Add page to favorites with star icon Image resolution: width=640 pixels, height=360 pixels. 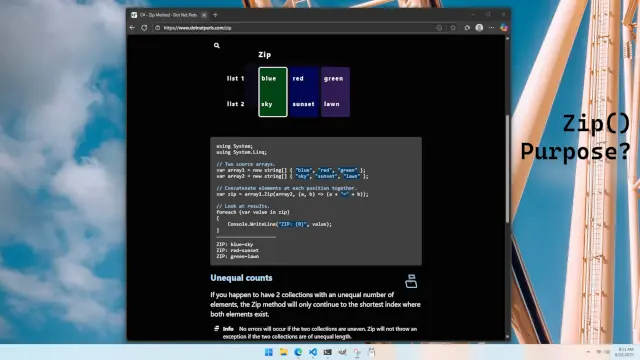453,28
